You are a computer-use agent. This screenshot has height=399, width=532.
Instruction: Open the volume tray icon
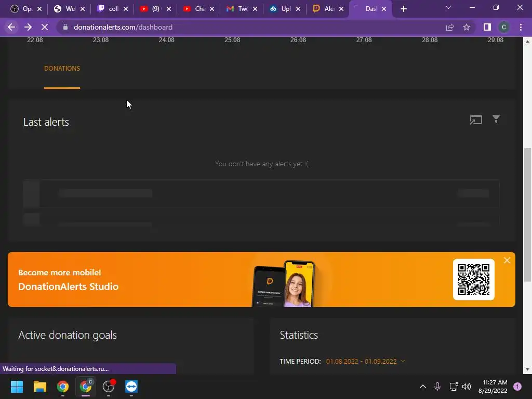coord(467,387)
